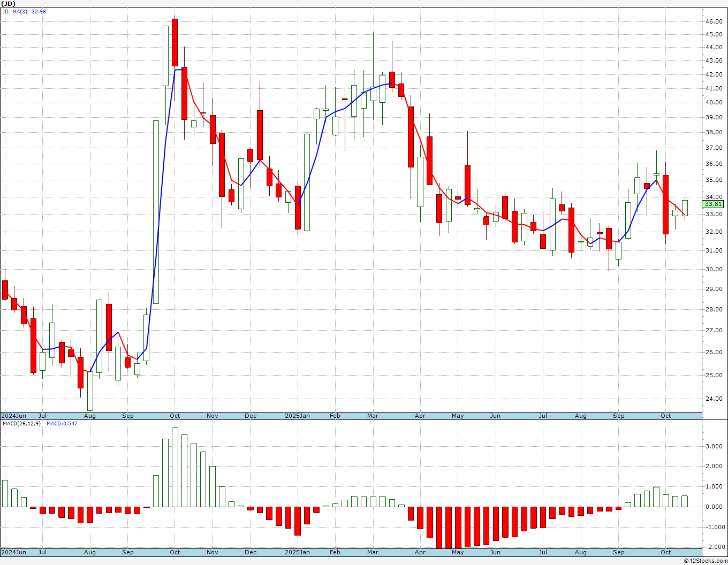Screen dimensions: 728x565
Task: Select Nov on the MACD time axis
Action: point(213,552)
